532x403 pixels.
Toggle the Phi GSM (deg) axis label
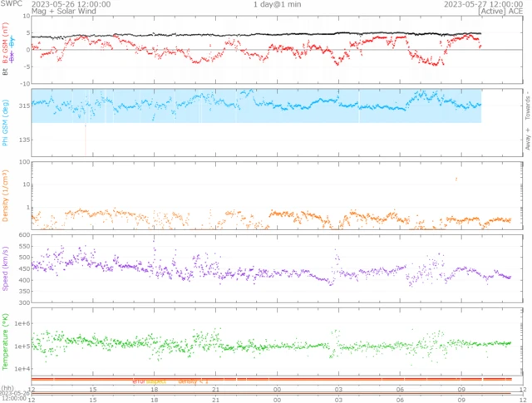(x=5, y=122)
